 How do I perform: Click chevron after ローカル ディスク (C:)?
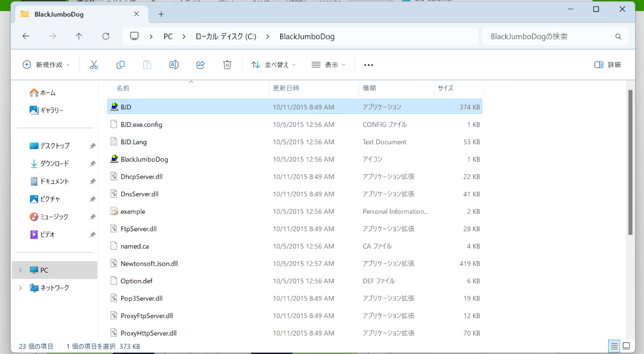point(268,36)
